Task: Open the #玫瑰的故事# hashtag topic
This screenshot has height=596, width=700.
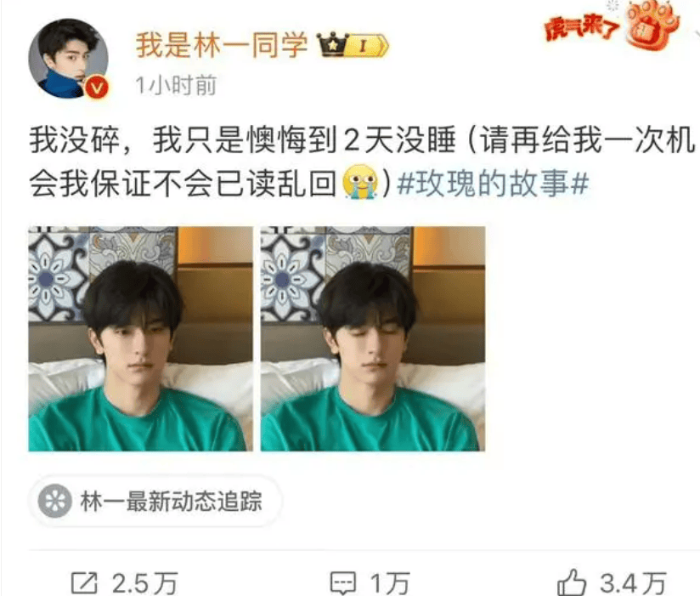Action: click(493, 184)
